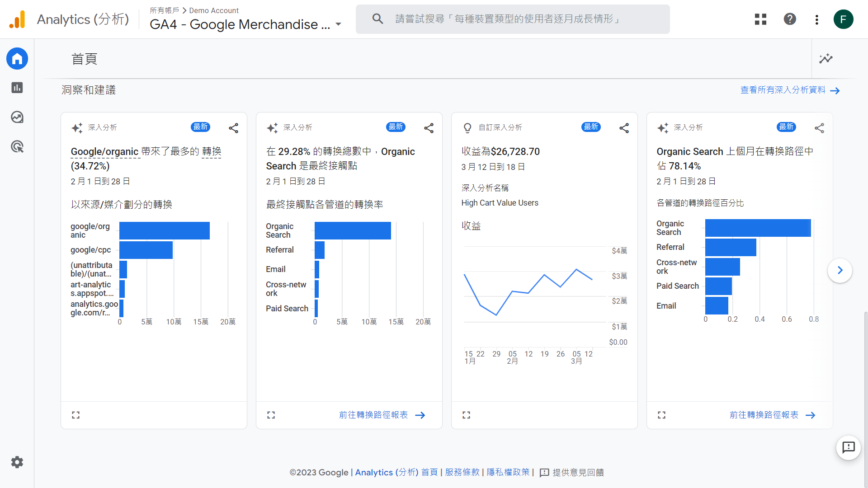The image size is (868, 488).
Task: Open 服務條款 footer link
Action: click(x=462, y=472)
